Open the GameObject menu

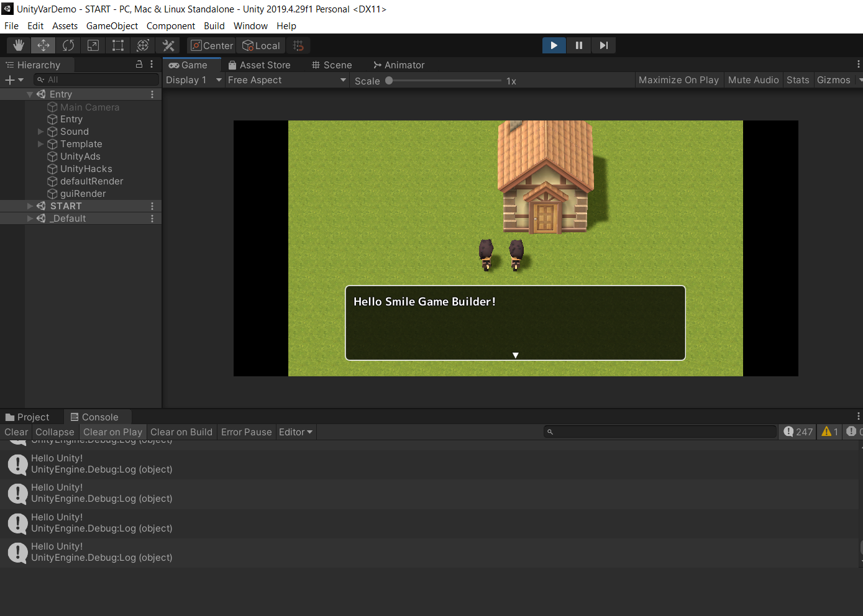112,26
